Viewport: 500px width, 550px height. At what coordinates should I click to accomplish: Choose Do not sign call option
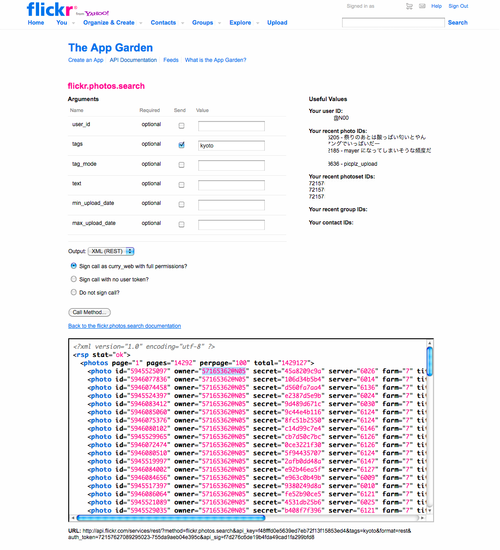[x=73, y=292]
